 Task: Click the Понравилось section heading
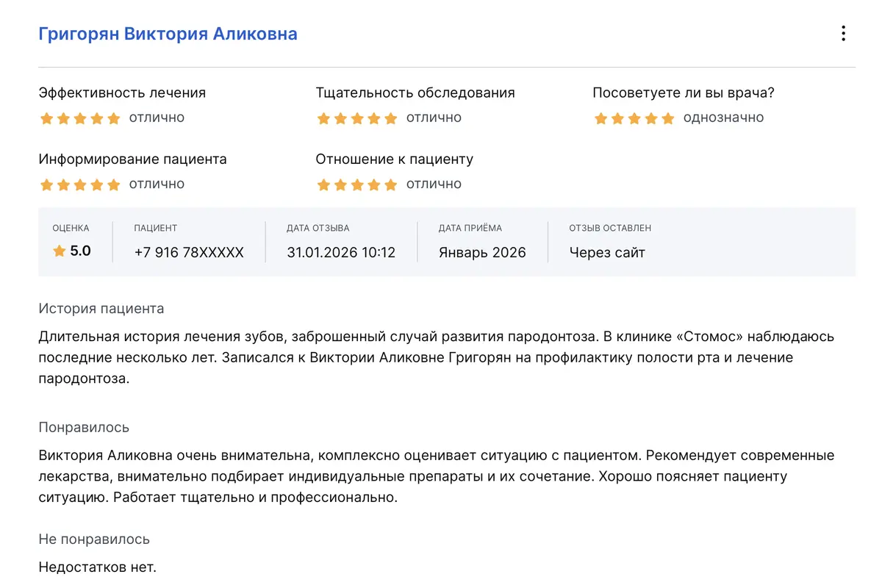[x=84, y=427]
